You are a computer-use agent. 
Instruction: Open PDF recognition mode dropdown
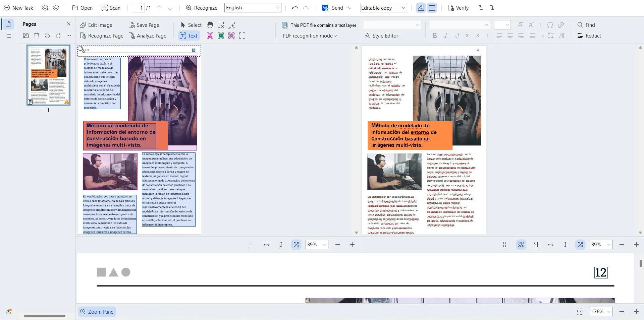(x=310, y=36)
